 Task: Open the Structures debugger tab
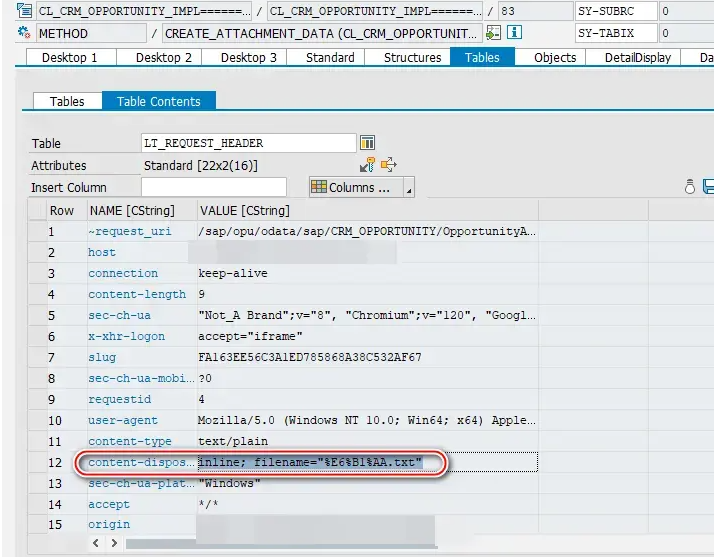tap(412, 57)
